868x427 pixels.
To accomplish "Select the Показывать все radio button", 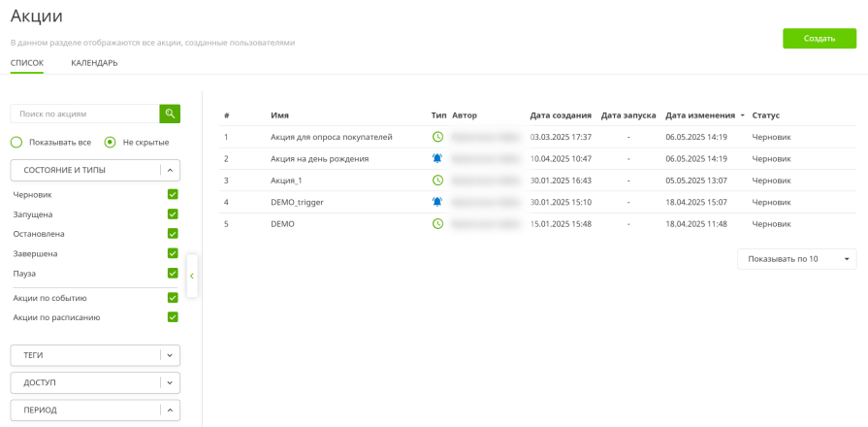I will (x=16, y=142).
